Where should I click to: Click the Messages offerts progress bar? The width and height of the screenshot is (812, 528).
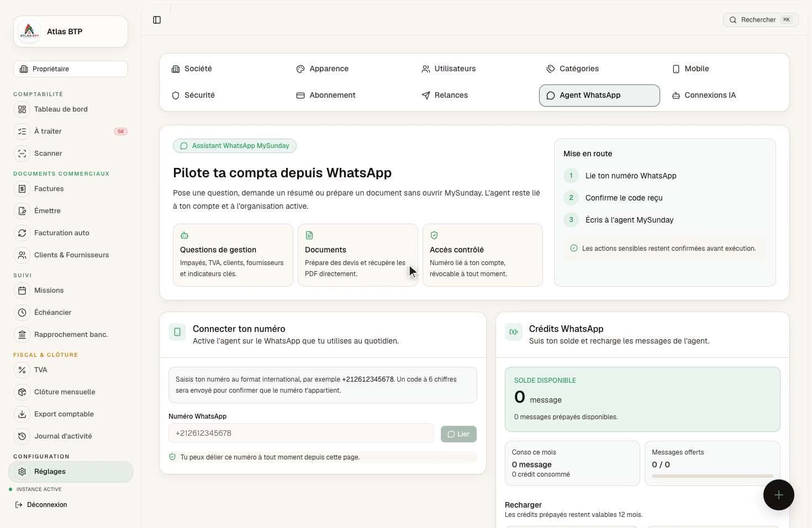click(x=713, y=476)
